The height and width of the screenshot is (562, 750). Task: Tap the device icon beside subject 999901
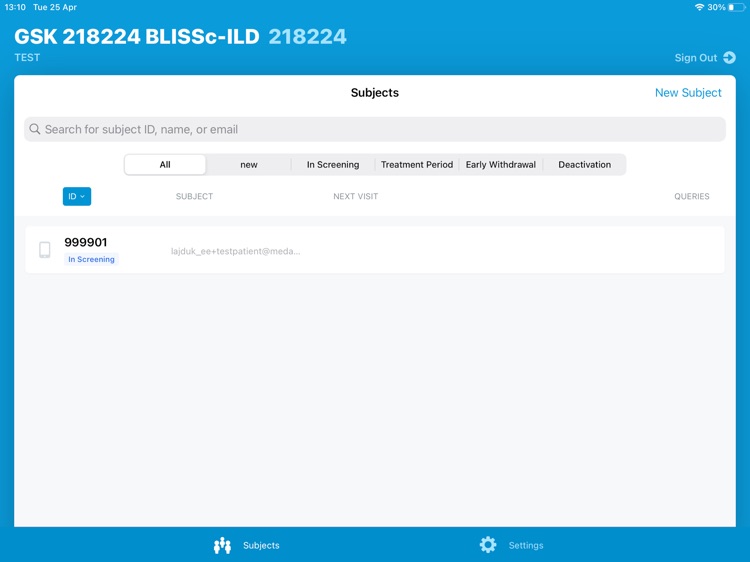(x=44, y=250)
